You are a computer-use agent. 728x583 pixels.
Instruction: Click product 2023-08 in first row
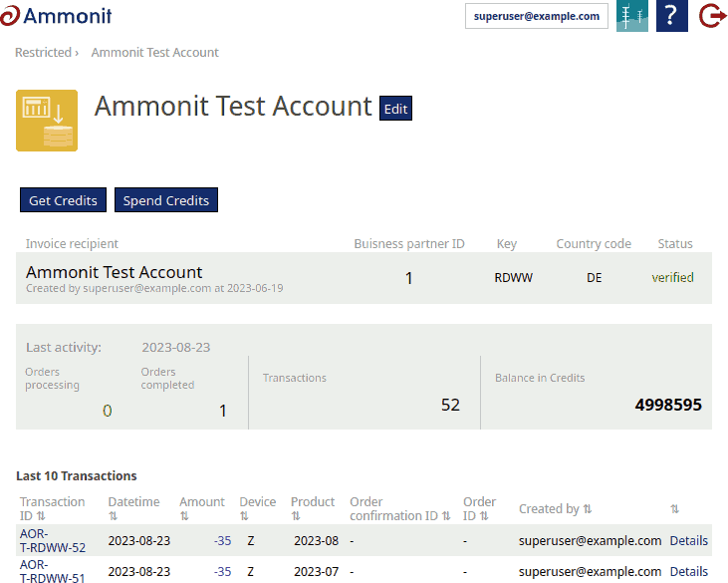pos(316,541)
